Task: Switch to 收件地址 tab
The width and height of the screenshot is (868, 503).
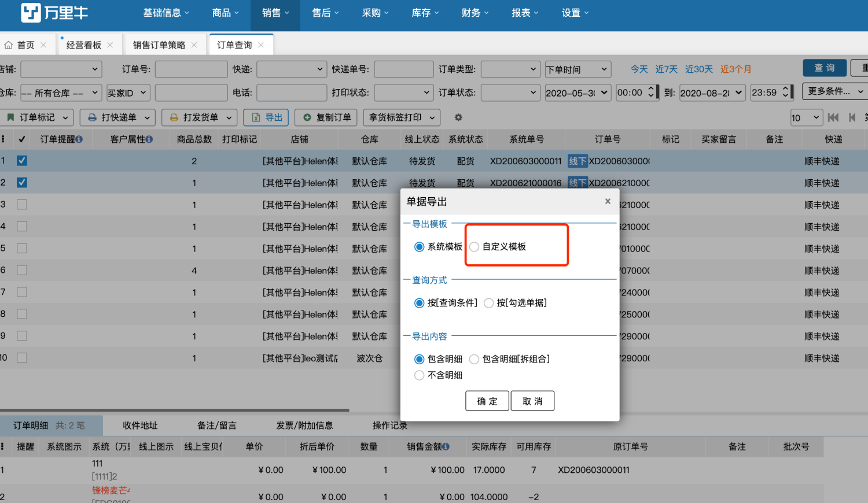Action: click(x=140, y=426)
